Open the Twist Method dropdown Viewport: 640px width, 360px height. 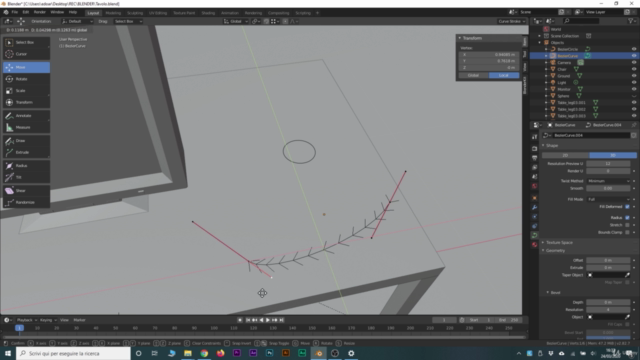608,181
